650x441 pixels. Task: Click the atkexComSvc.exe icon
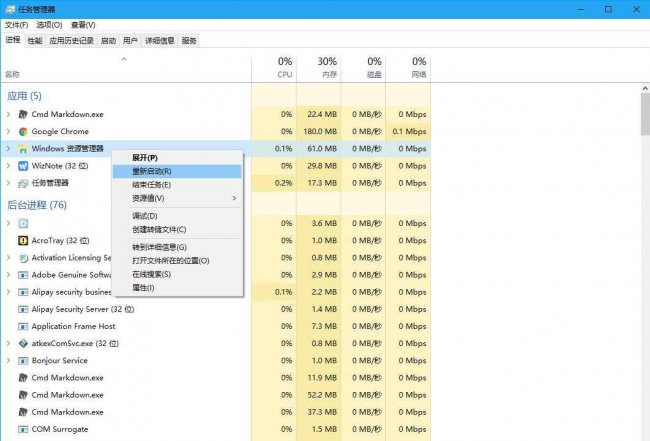23,344
